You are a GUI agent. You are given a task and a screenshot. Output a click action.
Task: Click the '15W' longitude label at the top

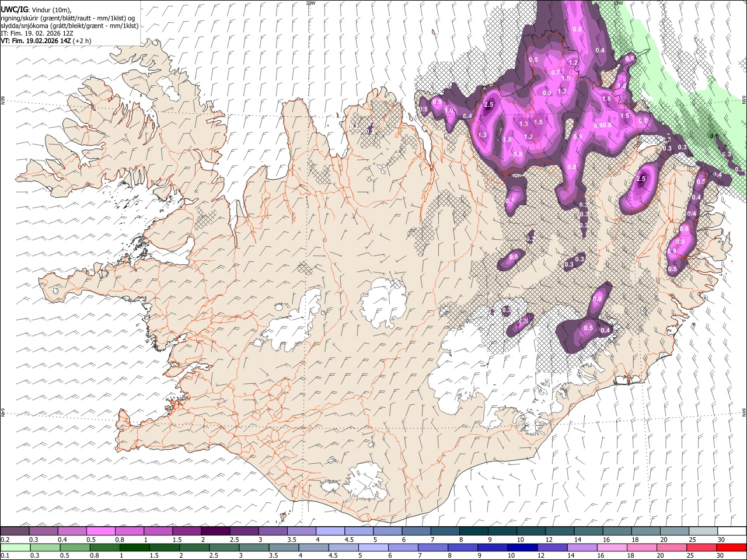tap(618, 3)
